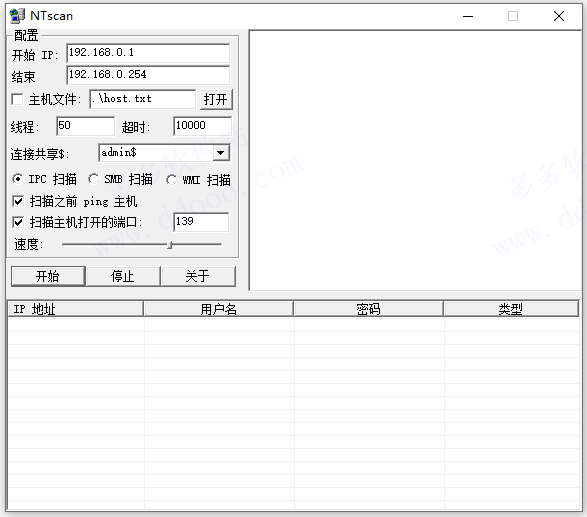Image resolution: width=587 pixels, height=517 pixels.
Task: Click the 开始 start button
Action: [x=48, y=276]
